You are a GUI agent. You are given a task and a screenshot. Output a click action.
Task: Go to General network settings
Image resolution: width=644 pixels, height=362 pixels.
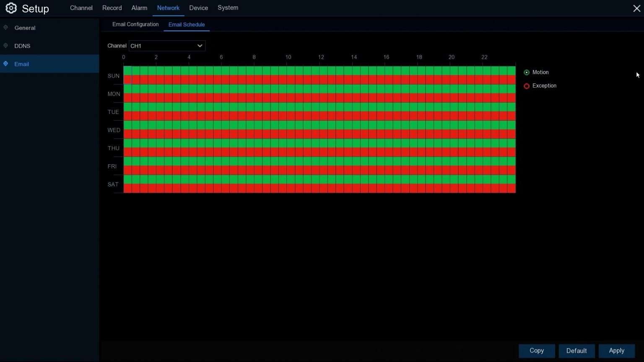(49, 28)
